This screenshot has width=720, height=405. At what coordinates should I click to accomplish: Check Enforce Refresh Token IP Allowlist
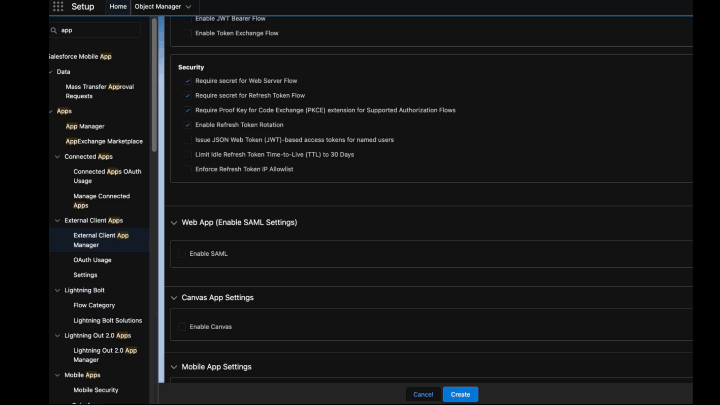pos(187,169)
